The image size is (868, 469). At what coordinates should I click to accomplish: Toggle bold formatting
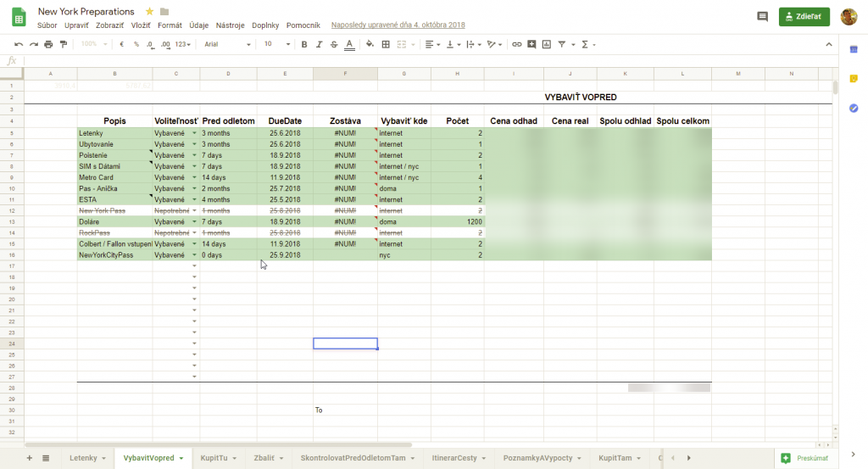click(x=304, y=44)
